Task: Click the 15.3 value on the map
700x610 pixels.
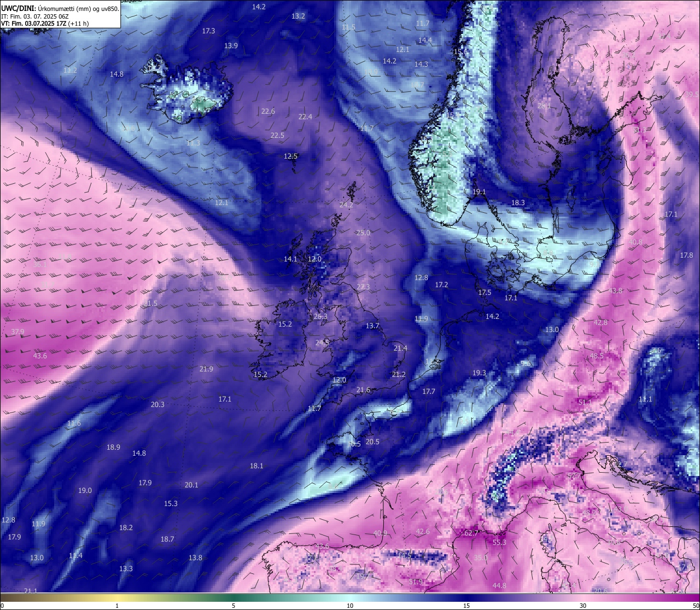Action: pos(171,504)
